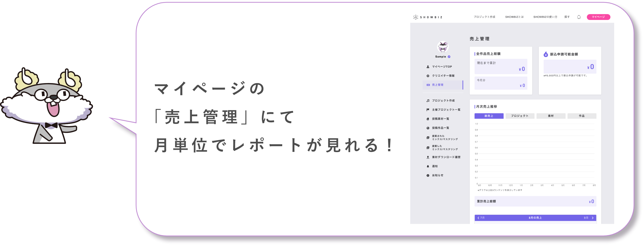Click the 累計売上総額 row
Image resolution: width=644 pixels, height=246 pixels.
[535, 201]
